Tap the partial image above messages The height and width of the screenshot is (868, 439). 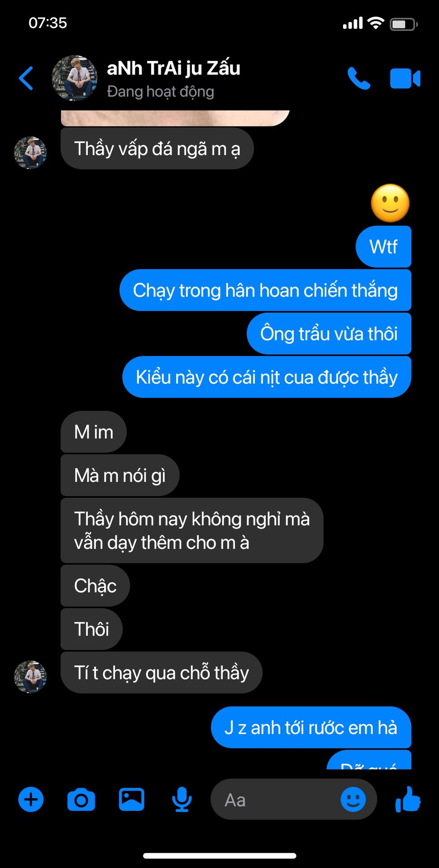point(175,118)
